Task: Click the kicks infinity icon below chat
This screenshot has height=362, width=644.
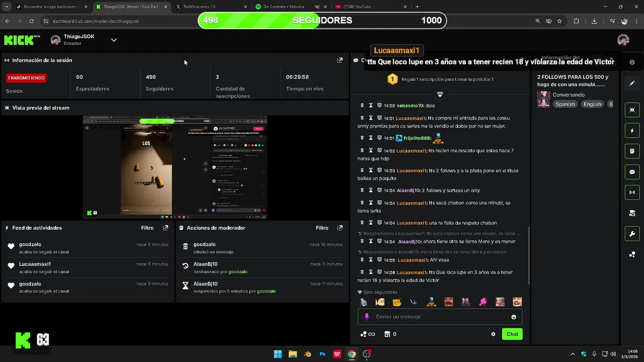Action: (368, 334)
